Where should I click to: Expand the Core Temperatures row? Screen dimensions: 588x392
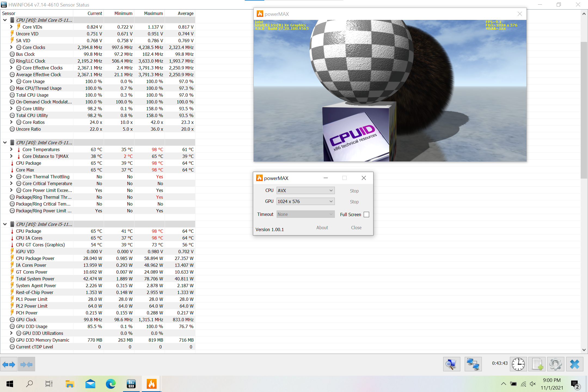pos(11,149)
